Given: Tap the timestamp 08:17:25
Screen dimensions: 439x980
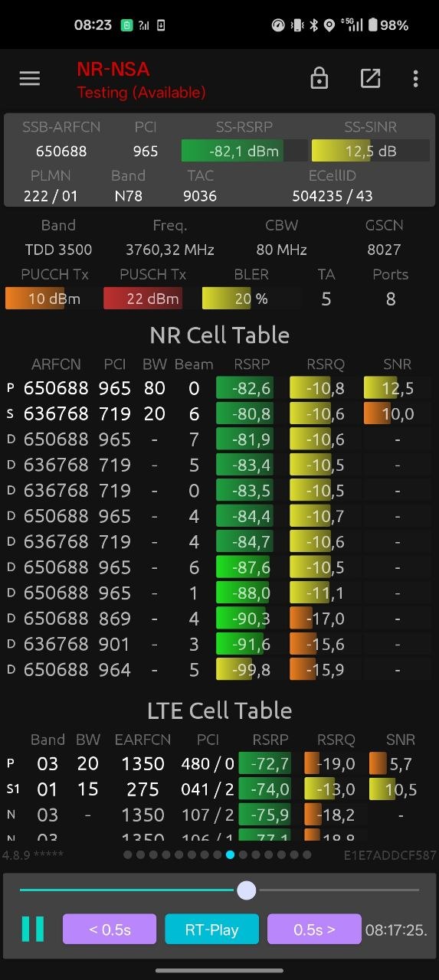Looking at the screenshot, I should point(396,930).
